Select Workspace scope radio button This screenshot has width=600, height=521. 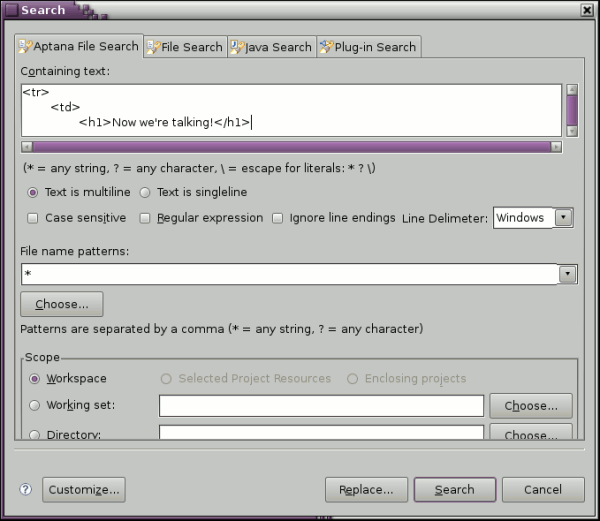point(34,379)
